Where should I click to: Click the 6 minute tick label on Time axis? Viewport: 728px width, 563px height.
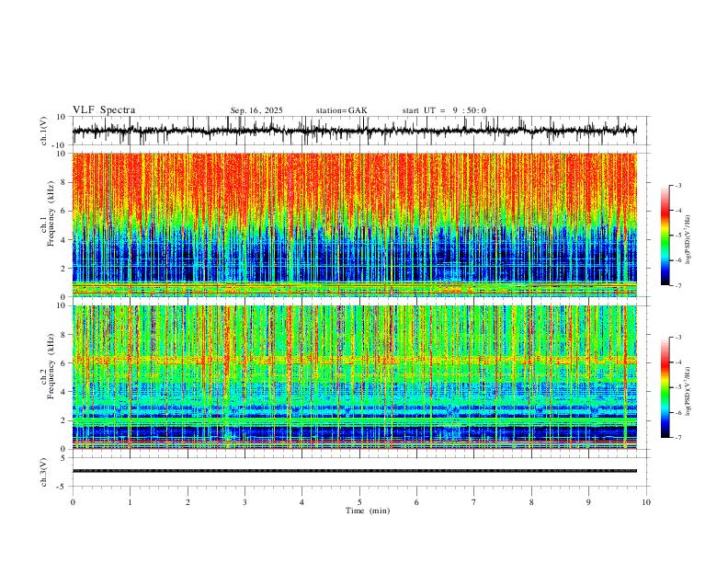point(416,502)
